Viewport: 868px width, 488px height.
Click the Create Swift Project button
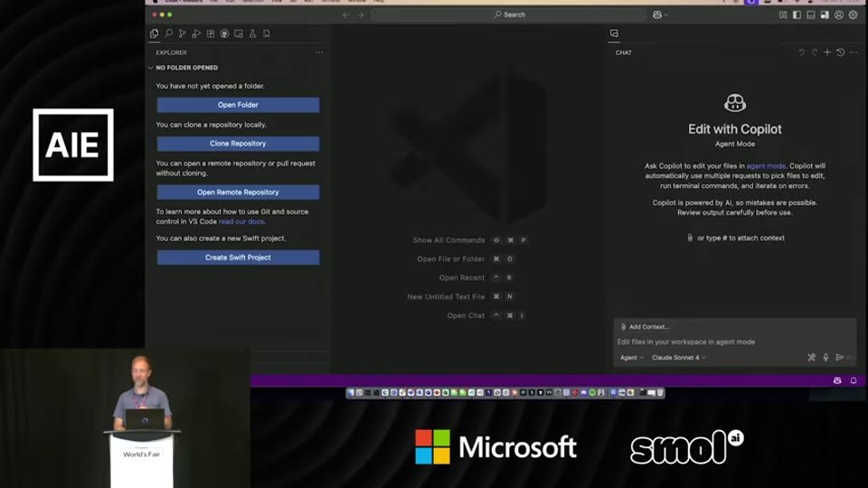coord(238,258)
